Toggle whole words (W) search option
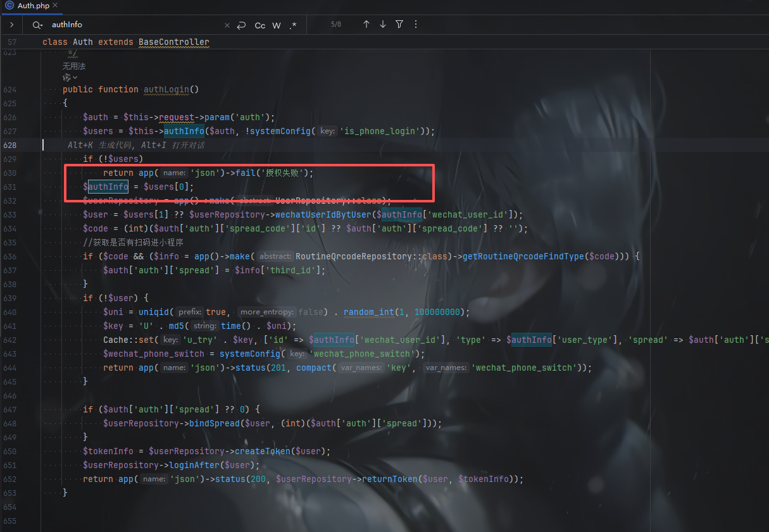The width and height of the screenshot is (769, 532). click(277, 25)
